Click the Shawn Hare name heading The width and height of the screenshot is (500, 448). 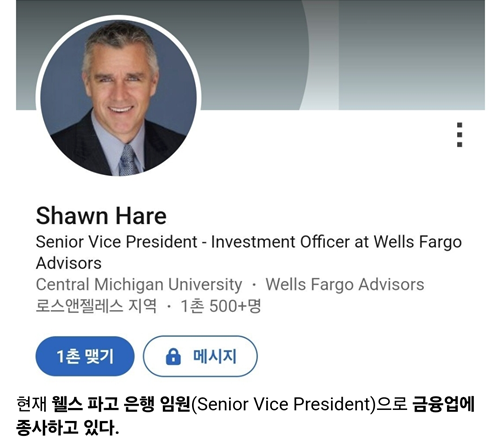point(101,216)
